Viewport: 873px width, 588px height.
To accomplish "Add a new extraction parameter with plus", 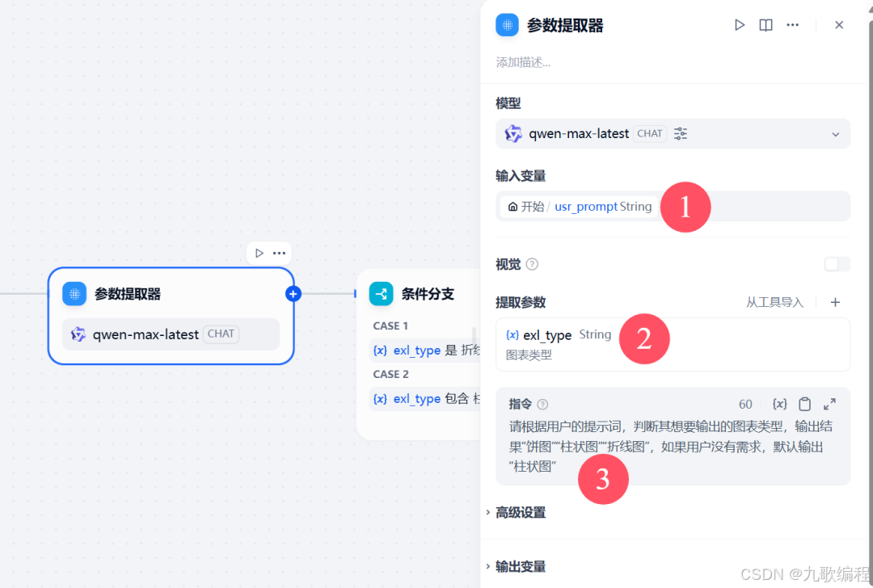I will (x=835, y=302).
